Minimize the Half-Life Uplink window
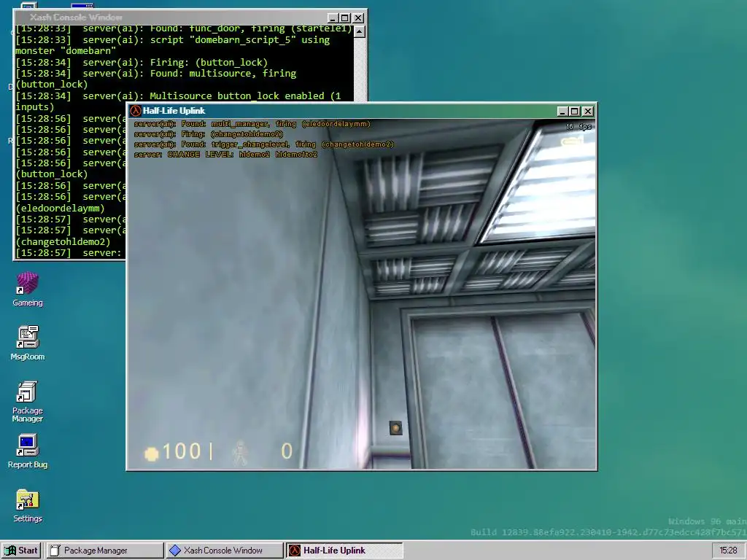 tap(562, 112)
